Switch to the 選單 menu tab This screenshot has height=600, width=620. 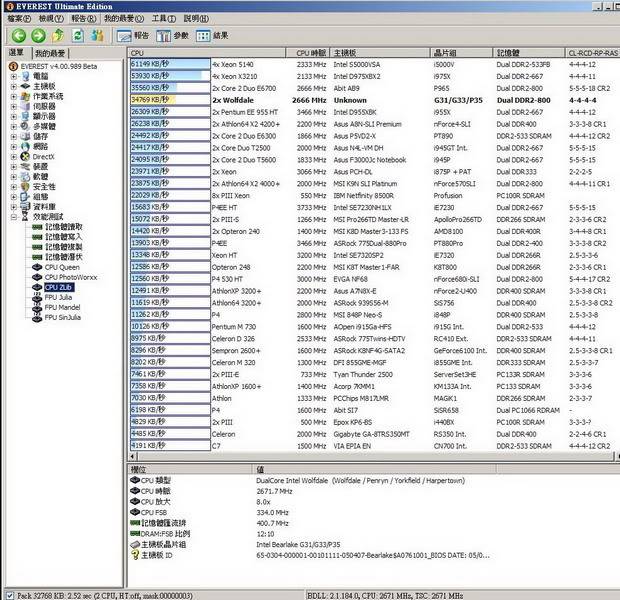[16, 53]
